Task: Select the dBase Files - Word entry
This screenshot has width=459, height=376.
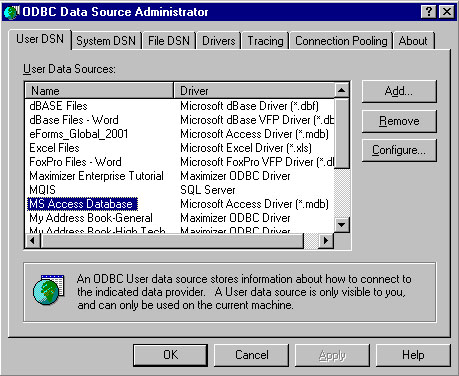Action: pyautogui.click(x=74, y=120)
